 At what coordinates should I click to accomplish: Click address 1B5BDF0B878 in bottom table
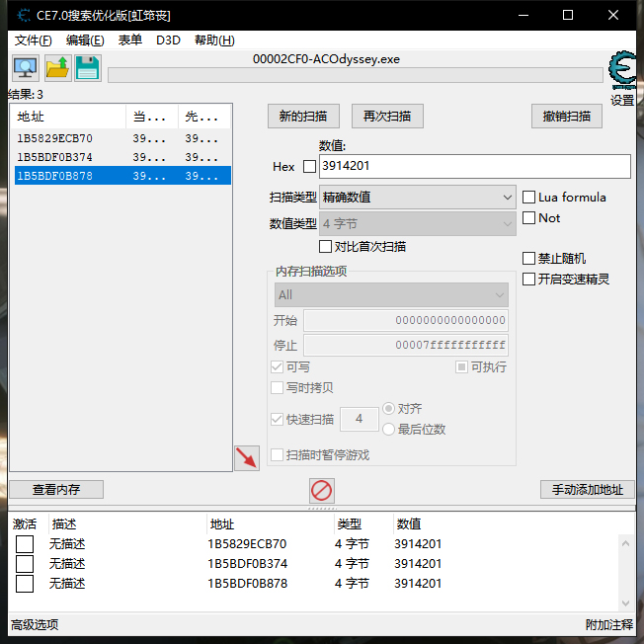click(247, 583)
